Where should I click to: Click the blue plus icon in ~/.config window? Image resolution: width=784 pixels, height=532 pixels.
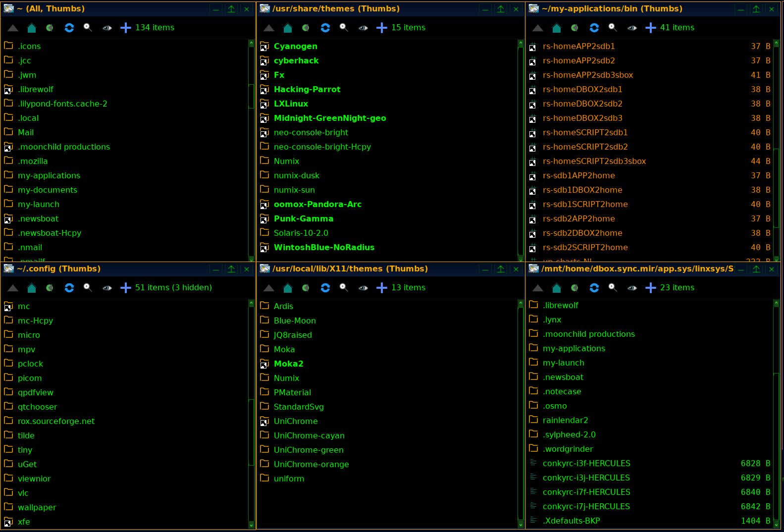126,288
